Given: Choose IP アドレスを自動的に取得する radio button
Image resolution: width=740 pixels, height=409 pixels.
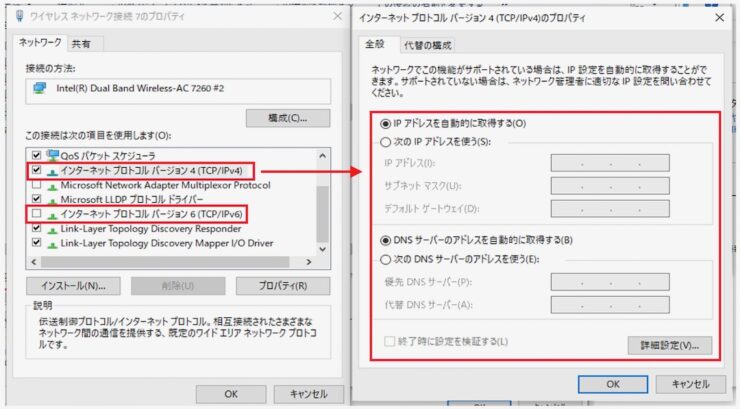Looking at the screenshot, I should click(384, 123).
